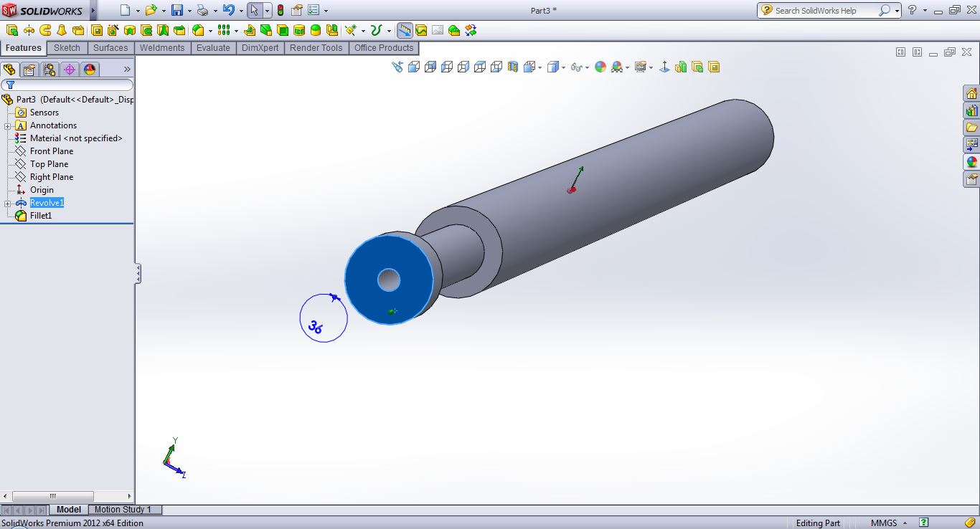The width and height of the screenshot is (980, 529).
Task: Open the DisplayManager tab icon
Action: point(89,70)
